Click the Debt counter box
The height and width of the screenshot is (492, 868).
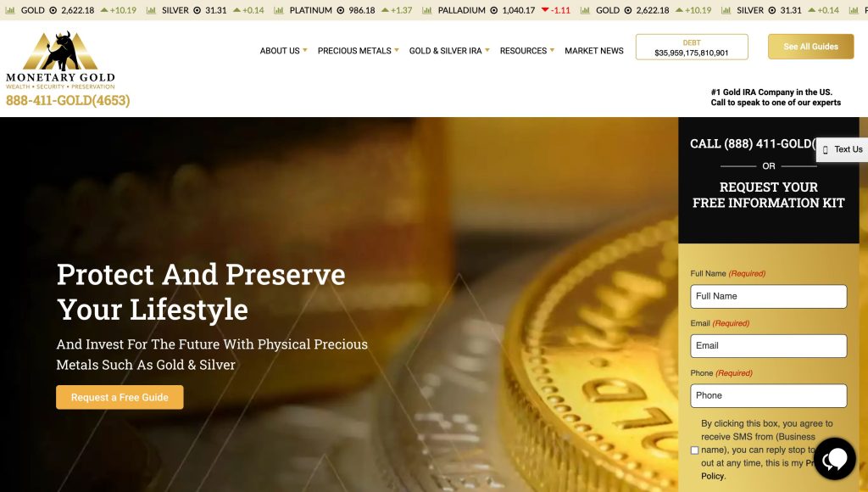click(692, 48)
